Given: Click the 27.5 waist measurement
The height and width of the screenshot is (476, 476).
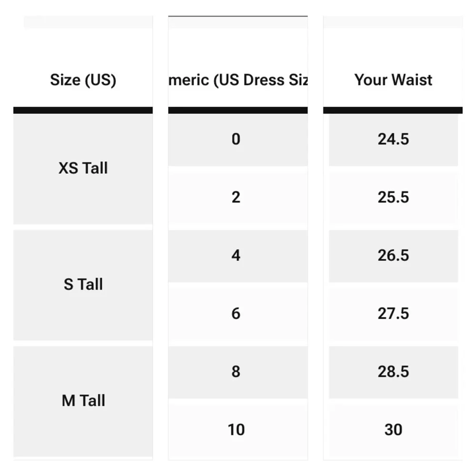Looking at the screenshot, I should click(x=393, y=314).
